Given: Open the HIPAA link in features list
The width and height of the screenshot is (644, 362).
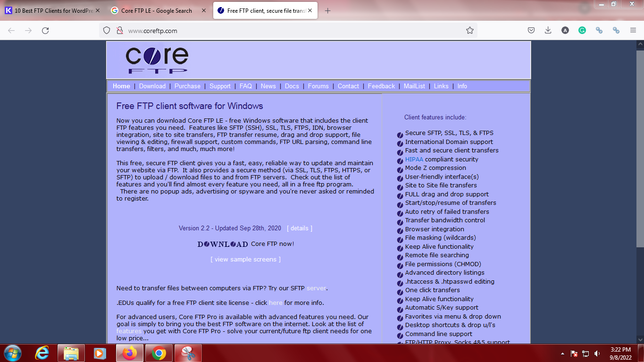Looking at the screenshot, I should point(414,159).
